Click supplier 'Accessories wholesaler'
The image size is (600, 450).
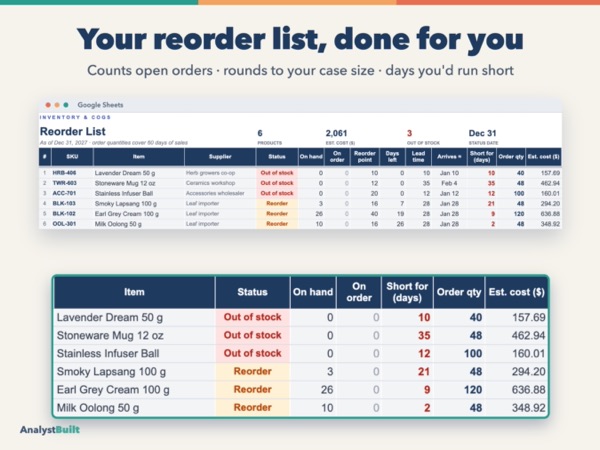pos(215,193)
